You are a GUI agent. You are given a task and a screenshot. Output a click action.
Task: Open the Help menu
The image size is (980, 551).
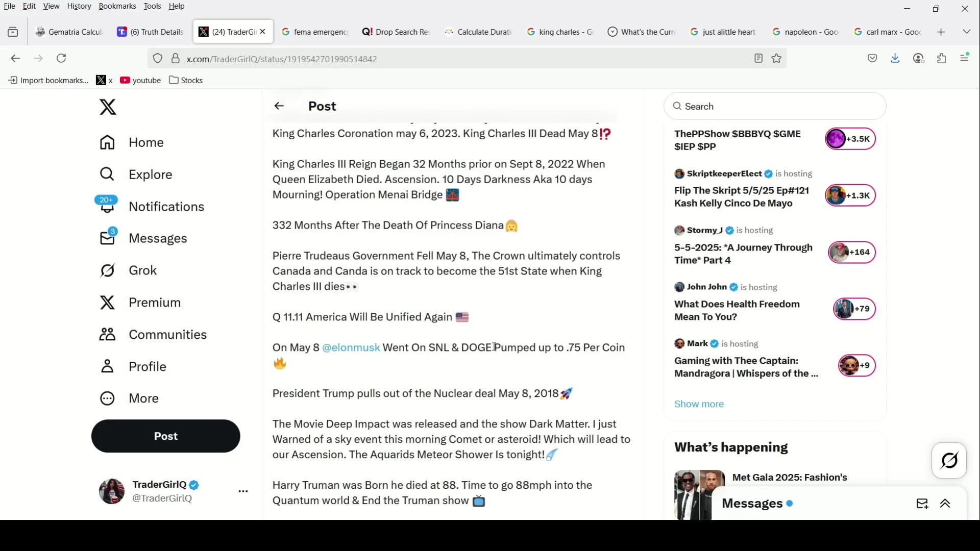click(x=177, y=7)
